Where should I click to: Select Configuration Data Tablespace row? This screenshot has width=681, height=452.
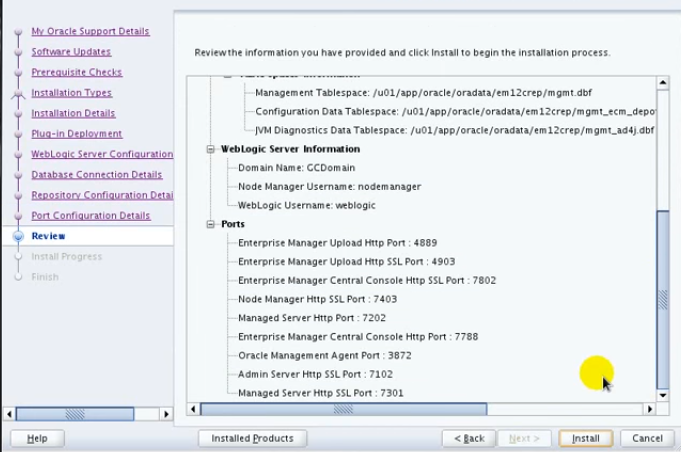pyautogui.click(x=455, y=112)
